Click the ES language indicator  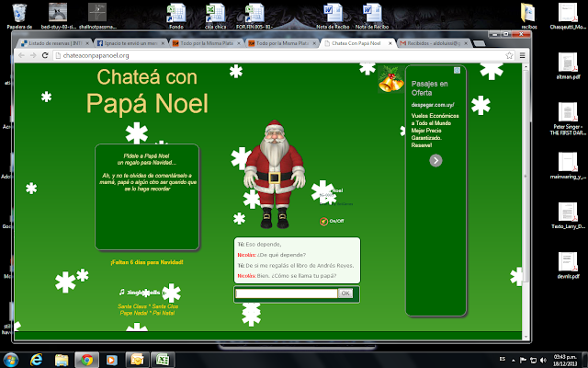[503, 360]
